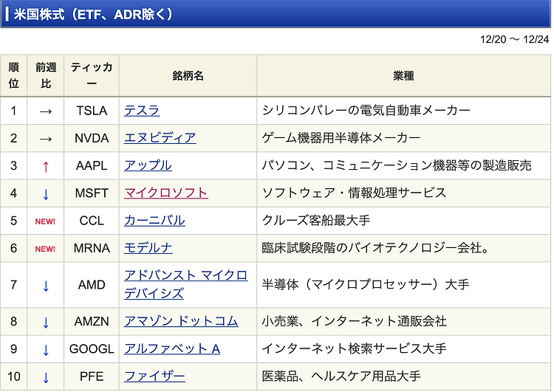Click ゲーム機器用半導体メーカー description
Image resolution: width=554 pixels, height=392 pixels.
point(341,138)
